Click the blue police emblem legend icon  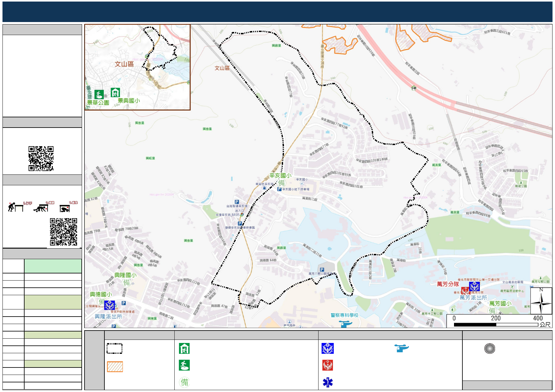point(328,349)
